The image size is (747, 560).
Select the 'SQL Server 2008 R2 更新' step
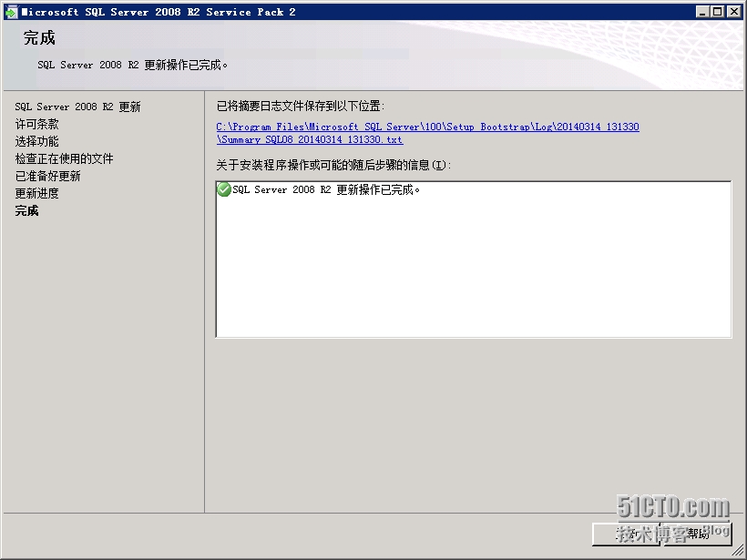(77, 107)
